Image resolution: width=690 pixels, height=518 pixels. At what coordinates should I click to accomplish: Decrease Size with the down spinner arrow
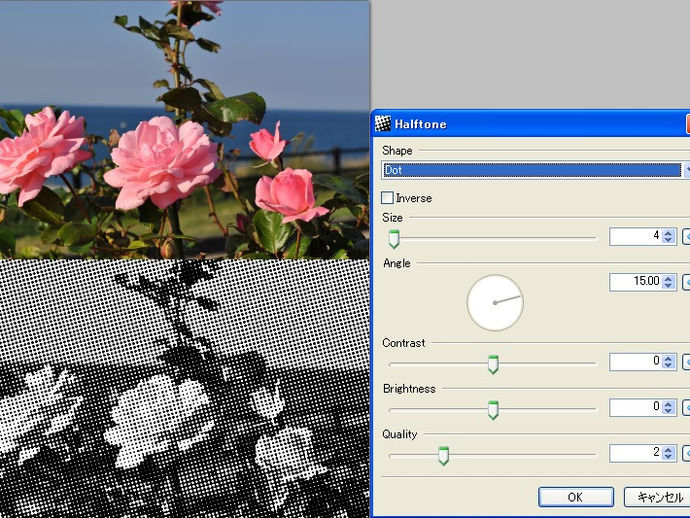(668, 240)
